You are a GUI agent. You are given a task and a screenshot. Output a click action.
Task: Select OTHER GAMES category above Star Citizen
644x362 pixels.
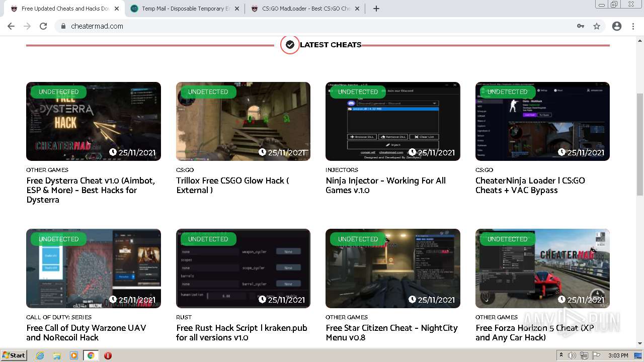click(x=347, y=317)
